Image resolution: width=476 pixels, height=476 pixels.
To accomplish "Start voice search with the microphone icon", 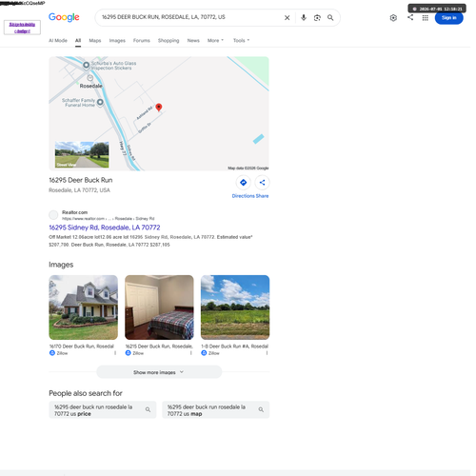I will (304, 18).
